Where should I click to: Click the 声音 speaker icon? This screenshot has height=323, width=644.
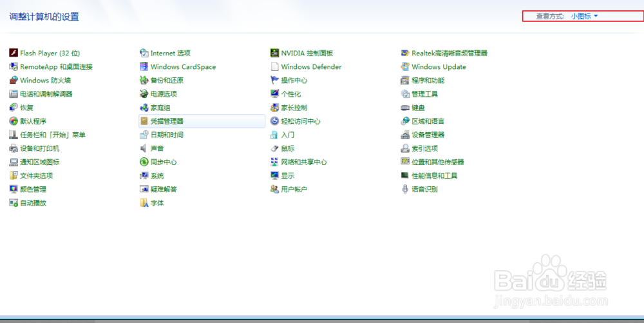[x=144, y=148]
